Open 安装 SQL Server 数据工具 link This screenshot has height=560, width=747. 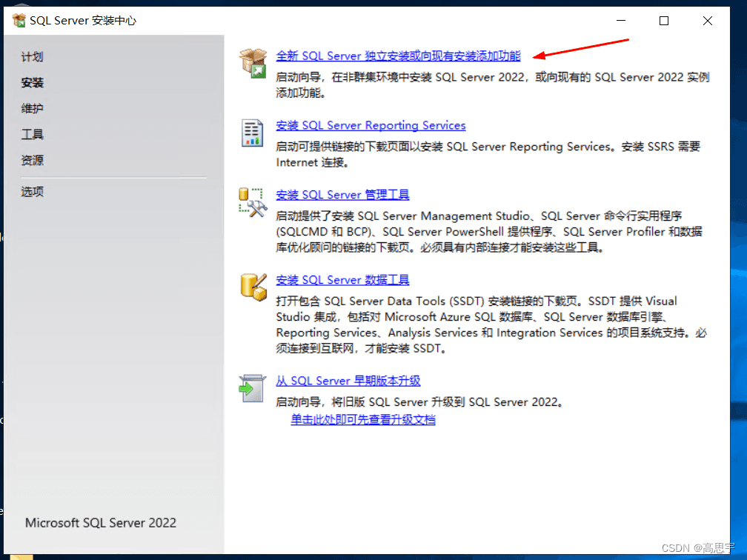342,280
